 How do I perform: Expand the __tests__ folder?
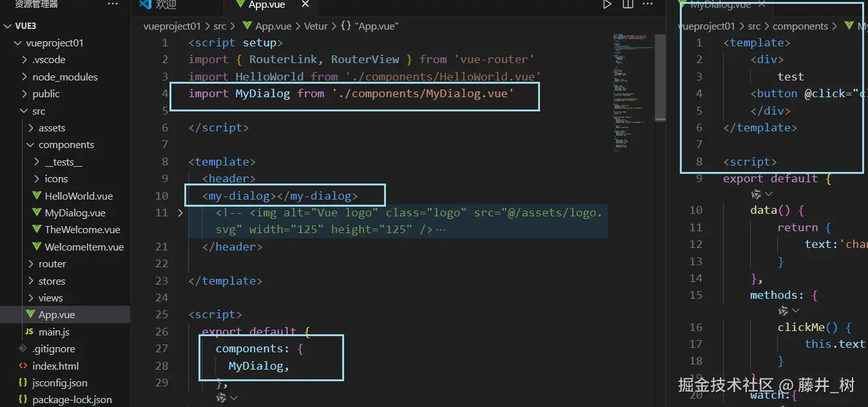(37, 162)
